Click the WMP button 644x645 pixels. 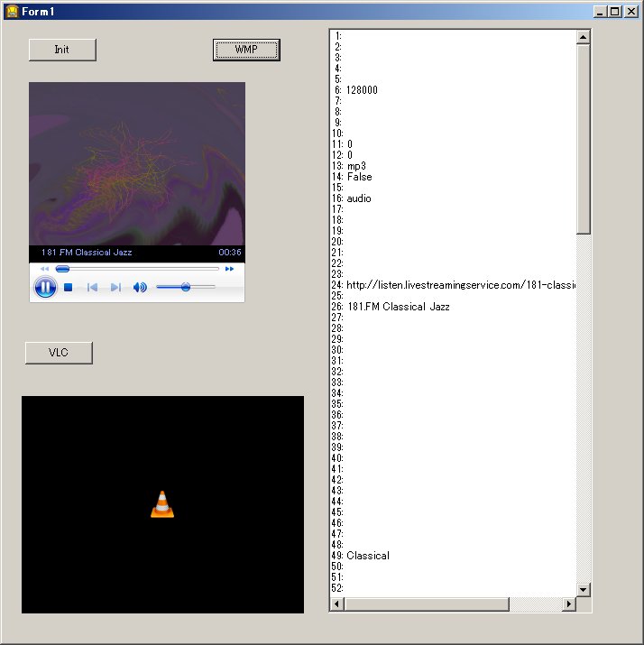[x=246, y=50]
